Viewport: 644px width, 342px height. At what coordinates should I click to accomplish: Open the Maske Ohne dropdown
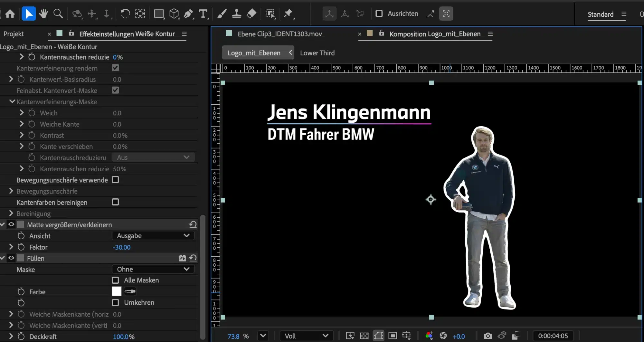(153, 269)
